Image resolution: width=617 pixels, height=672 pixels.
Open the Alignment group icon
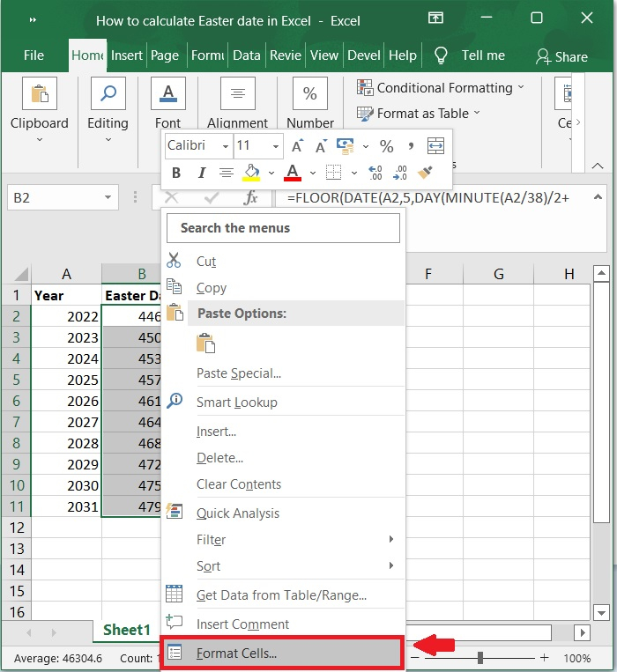click(237, 93)
